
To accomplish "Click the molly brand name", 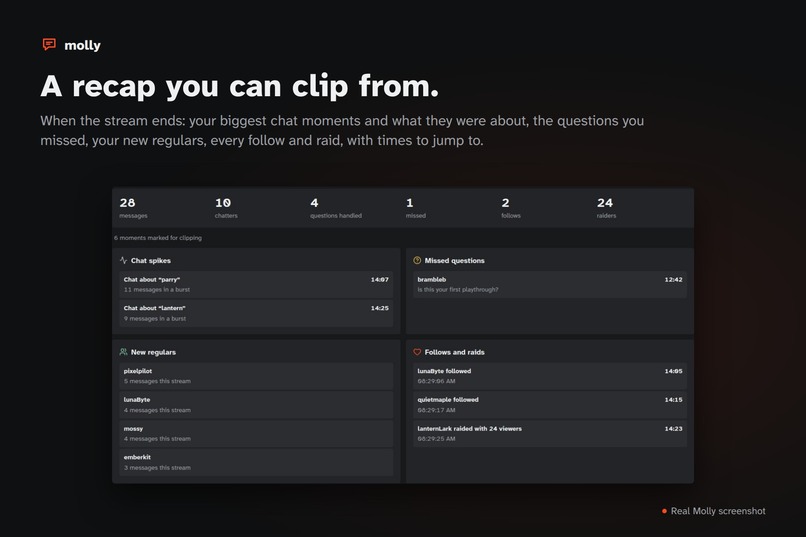I will click(82, 45).
